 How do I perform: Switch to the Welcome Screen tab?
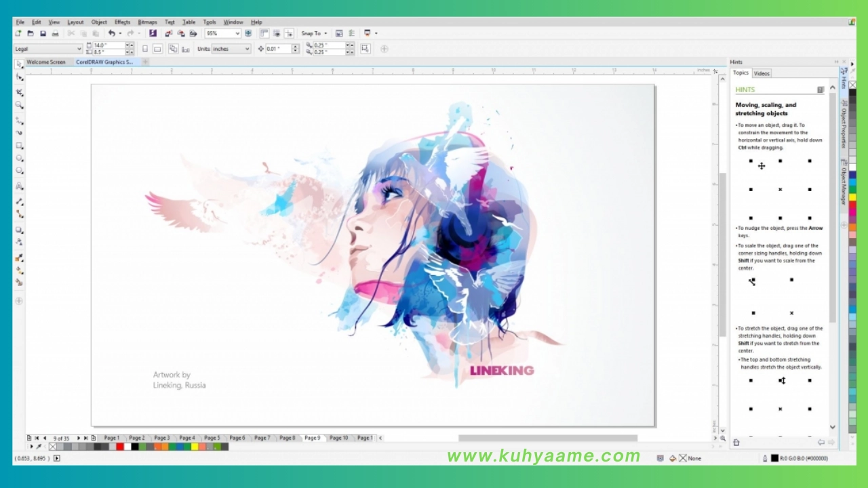click(46, 62)
